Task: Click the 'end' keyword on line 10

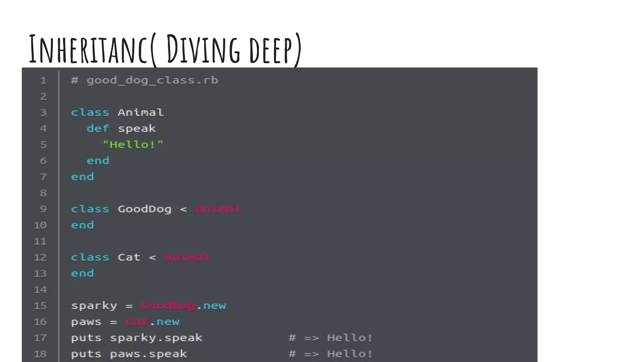Action: pos(82,225)
